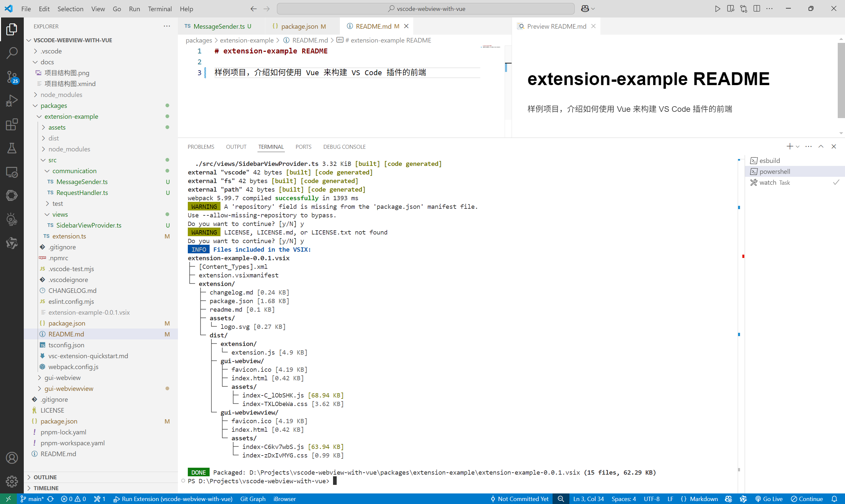Viewport: 845px width, 504px height.
Task: Expand the node_modules root folder
Action: click(61, 95)
